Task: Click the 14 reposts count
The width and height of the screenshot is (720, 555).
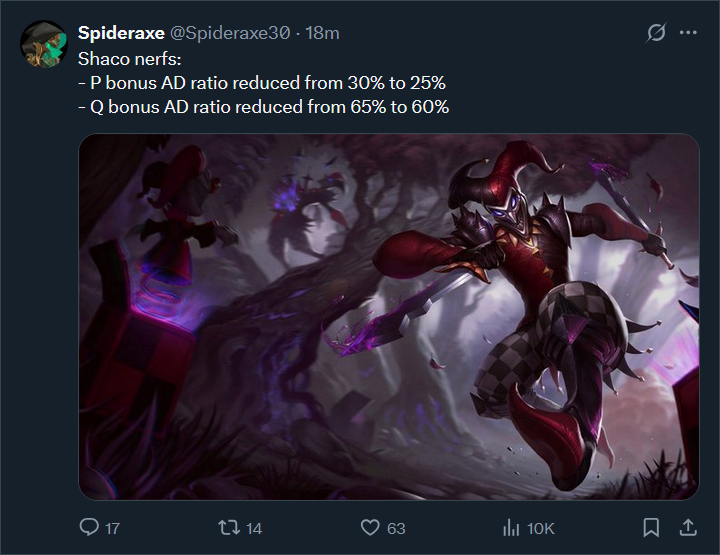Action: click(254, 528)
